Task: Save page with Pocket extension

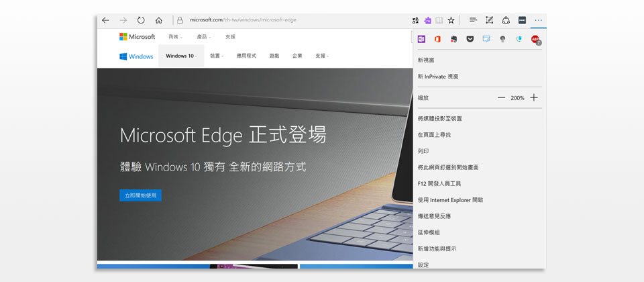Action: point(470,39)
